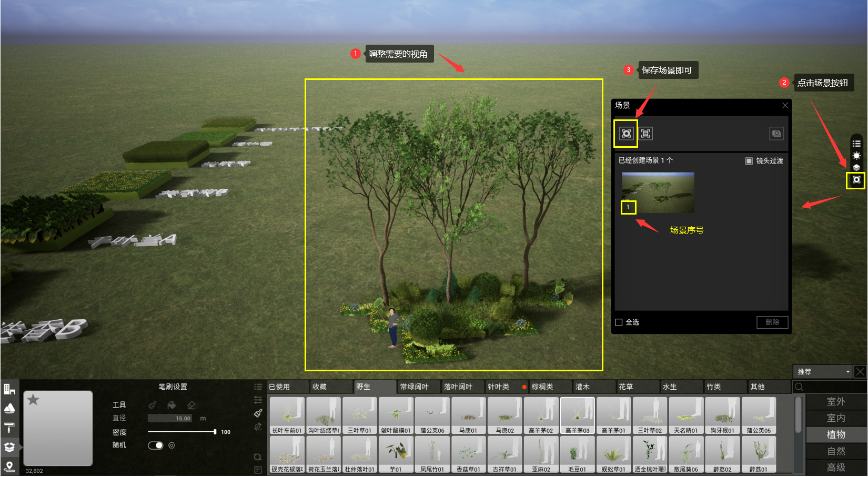Click the asset search input field
This screenshot has width=868, height=477.
tap(830, 387)
